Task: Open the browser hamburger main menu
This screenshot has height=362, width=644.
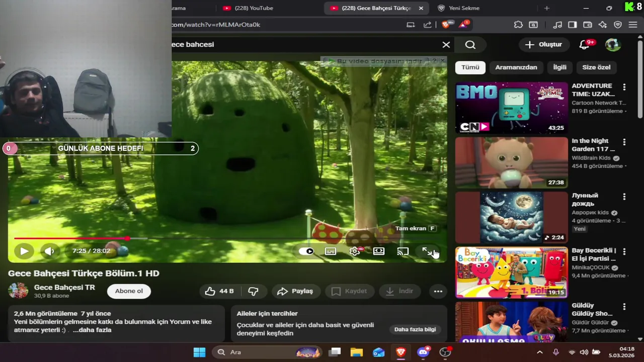Action: tap(633, 25)
